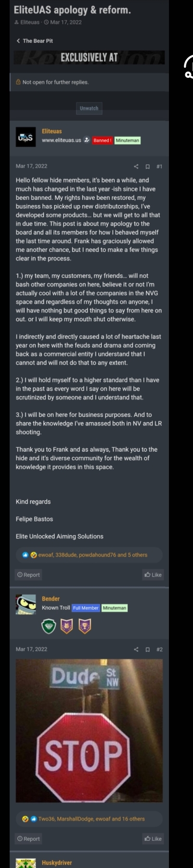Image resolution: width=193 pixels, height=868 pixels.
Task: Go back to The Bear Pit forum
Action: [x=35, y=41]
